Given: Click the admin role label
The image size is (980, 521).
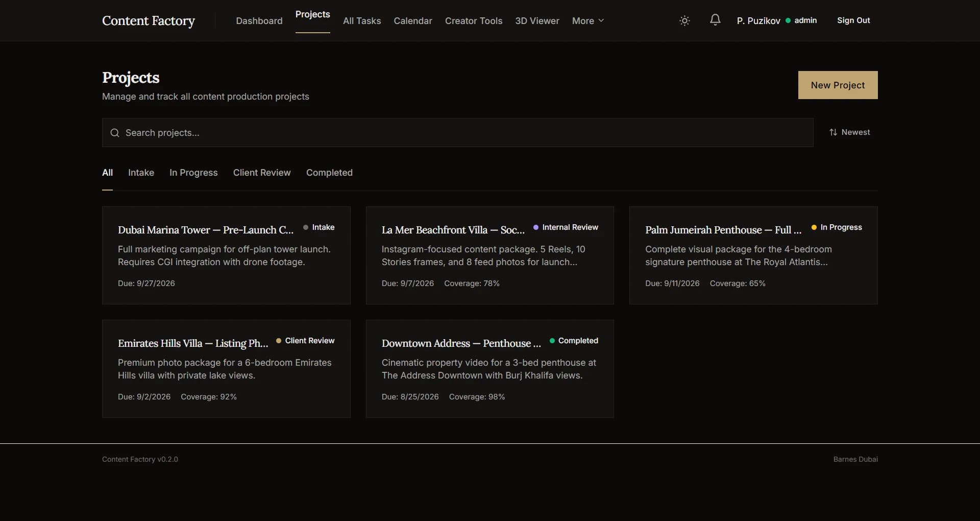Looking at the screenshot, I should [805, 20].
